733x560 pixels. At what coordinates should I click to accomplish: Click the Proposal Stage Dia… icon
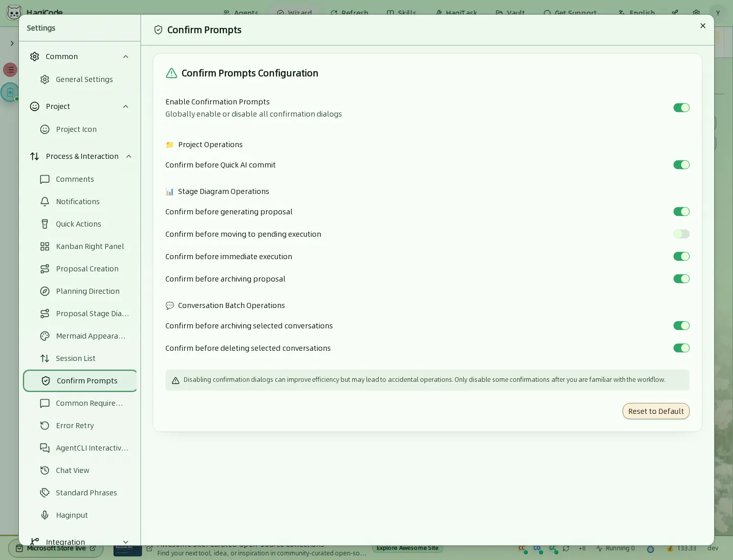(45, 314)
